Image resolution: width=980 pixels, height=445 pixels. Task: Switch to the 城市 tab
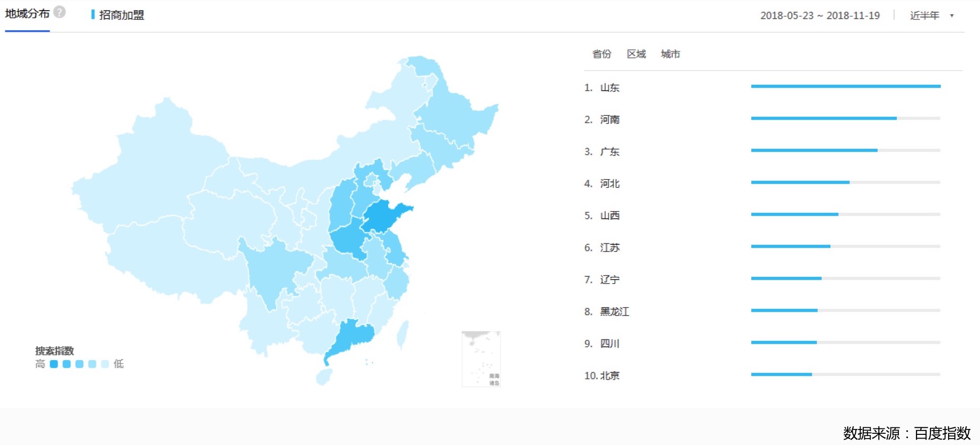click(x=670, y=54)
